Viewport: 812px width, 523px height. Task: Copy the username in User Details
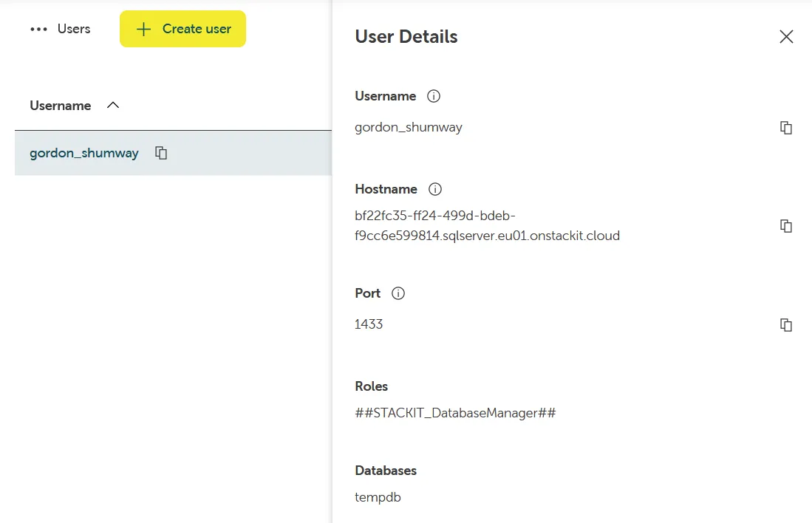[x=786, y=128]
